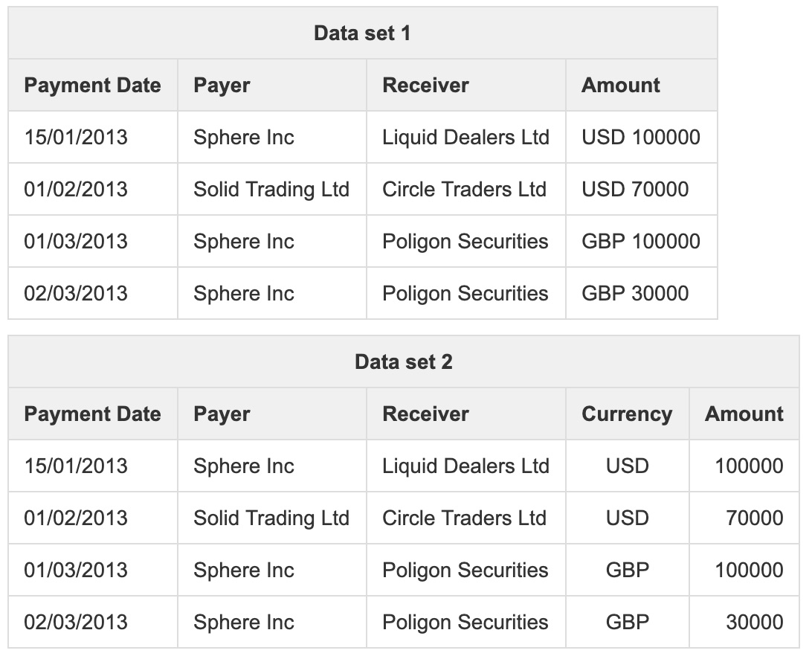
Task: Select the "GBP 30000" amount cell
Action: pos(635,294)
